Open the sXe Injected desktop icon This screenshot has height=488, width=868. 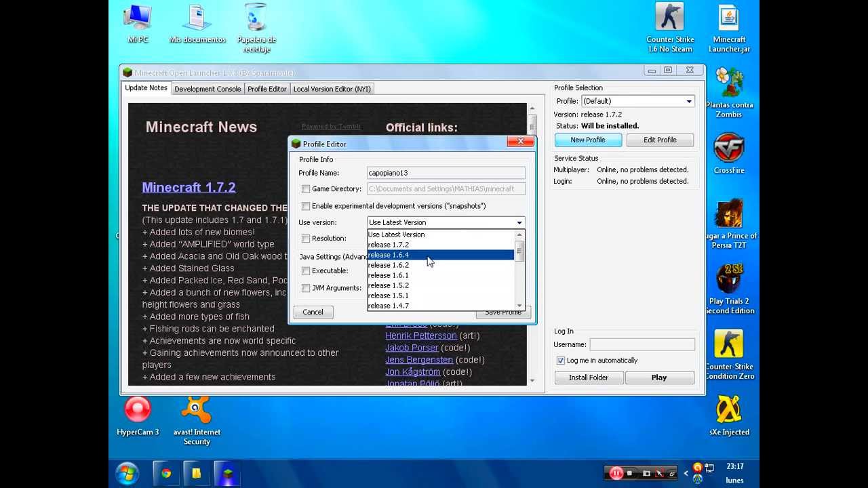pyautogui.click(x=729, y=415)
